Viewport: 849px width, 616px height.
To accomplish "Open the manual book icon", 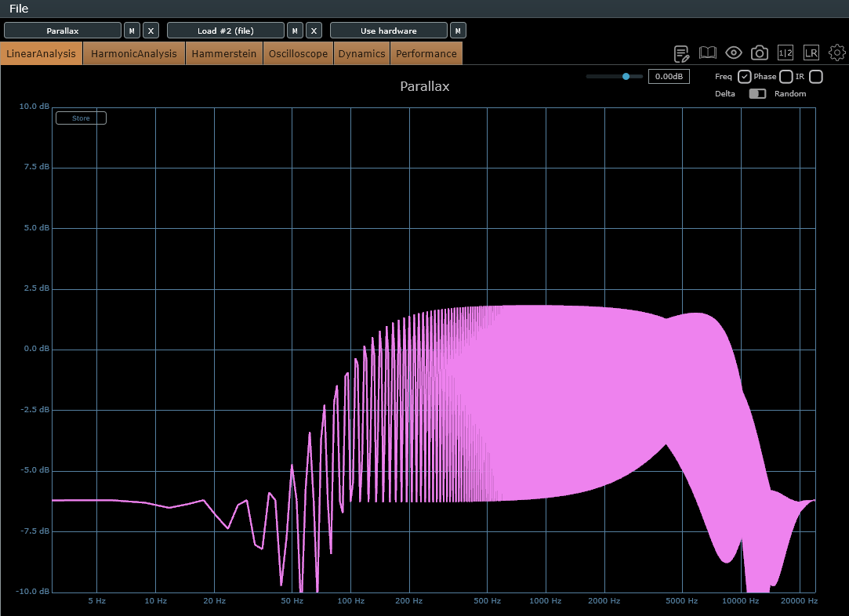I will coord(707,53).
